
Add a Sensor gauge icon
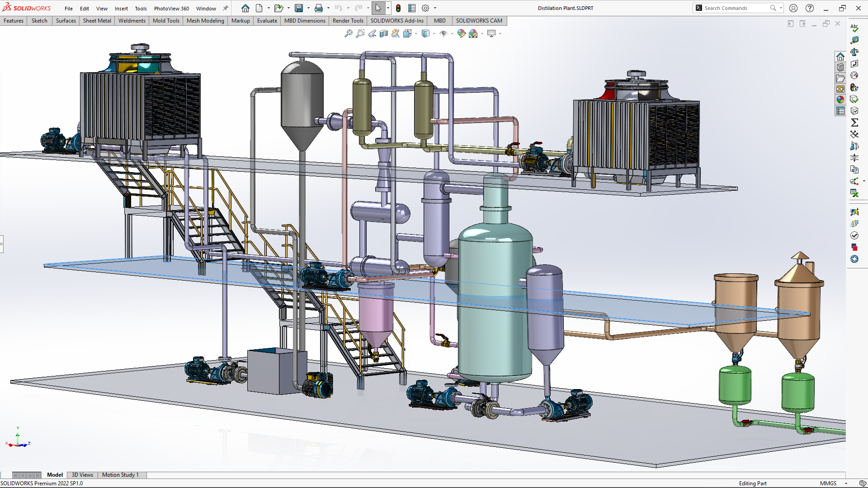pos(854,75)
